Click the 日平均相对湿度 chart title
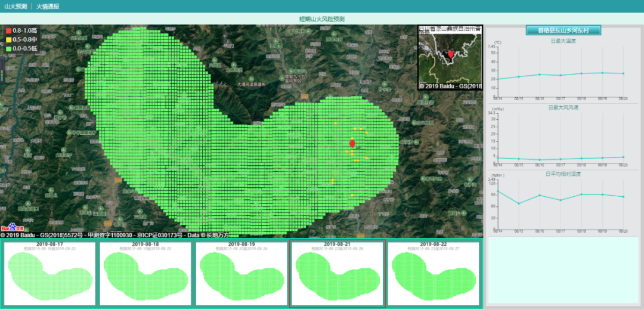The height and width of the screenshot is (309, 644). coord(563,174)
